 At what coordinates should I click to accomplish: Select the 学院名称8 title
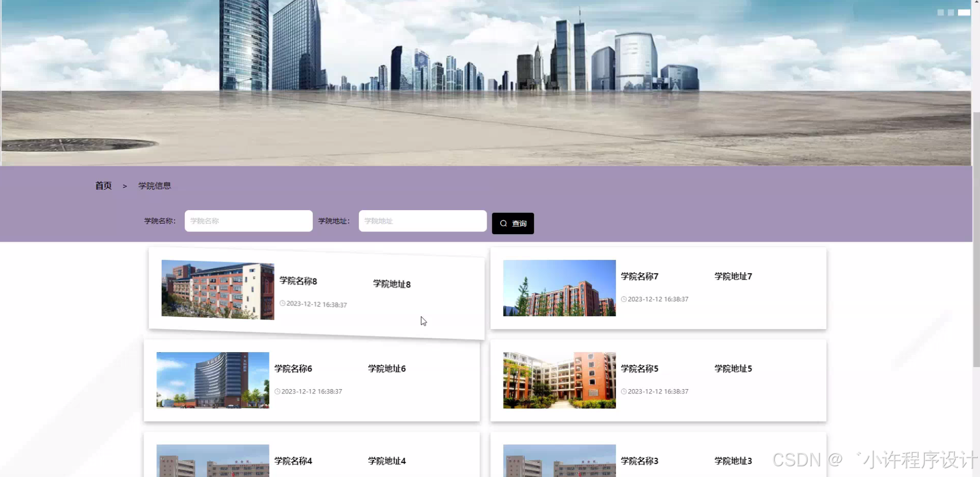[298, 281]
